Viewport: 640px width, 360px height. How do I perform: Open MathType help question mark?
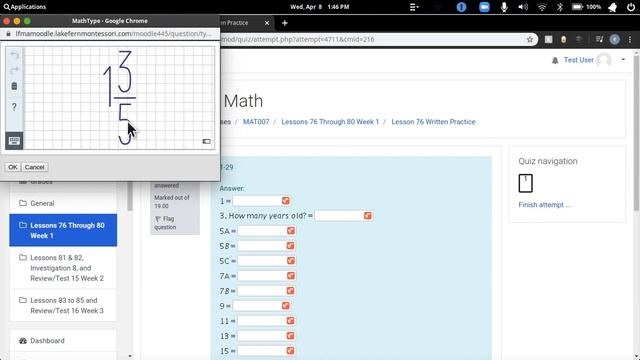click(x=14, y=107)
